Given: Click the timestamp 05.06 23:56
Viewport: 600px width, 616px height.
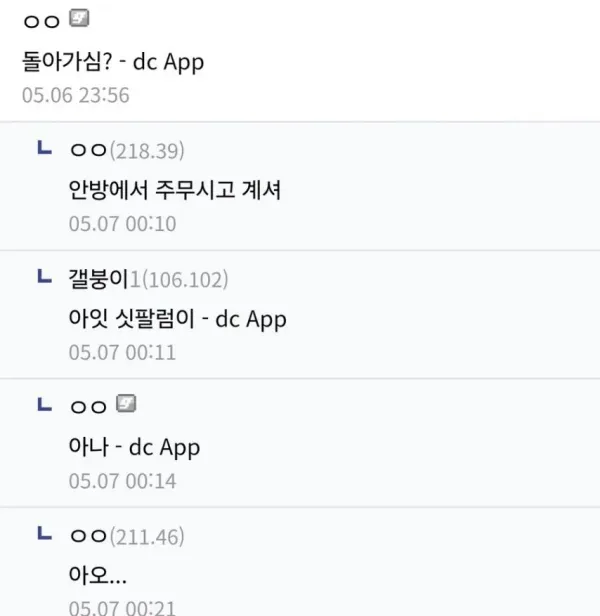Looking at the screenshot, I should point(75,96).
